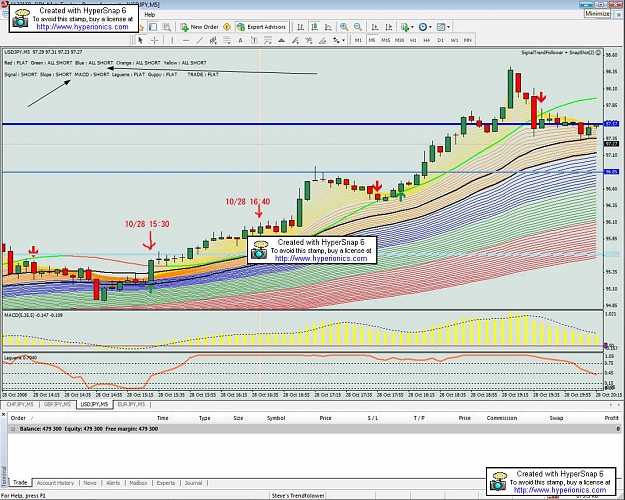Select the Arrows drawing tool icon
The image size is (625, 500).
[337, 40]
